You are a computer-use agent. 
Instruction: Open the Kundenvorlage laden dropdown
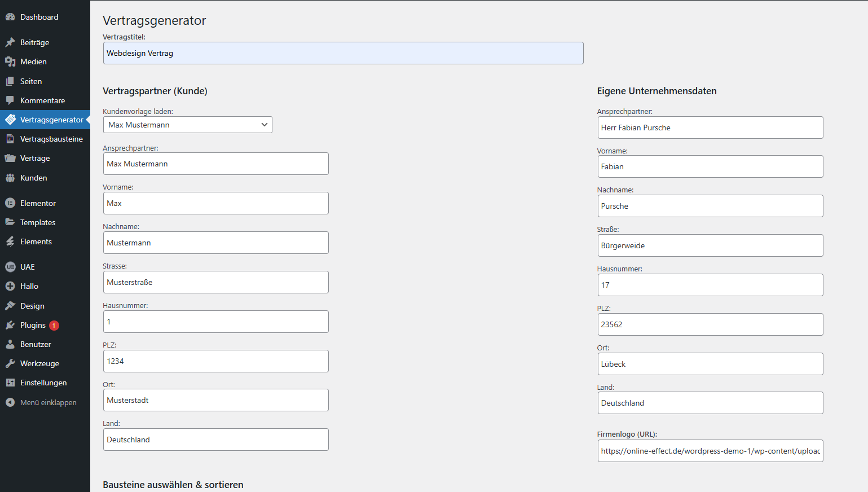tap(188, 125)
